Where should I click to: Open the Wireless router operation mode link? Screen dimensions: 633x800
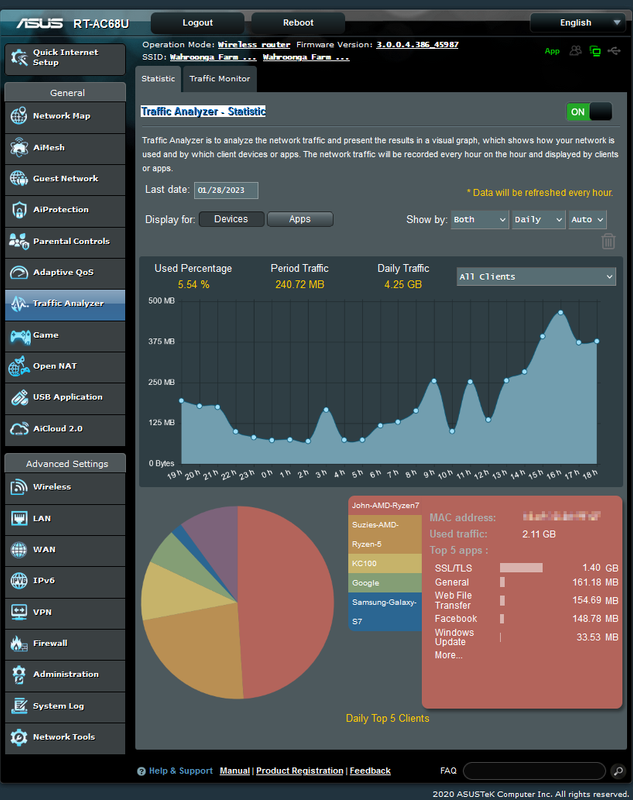[254, 44]
